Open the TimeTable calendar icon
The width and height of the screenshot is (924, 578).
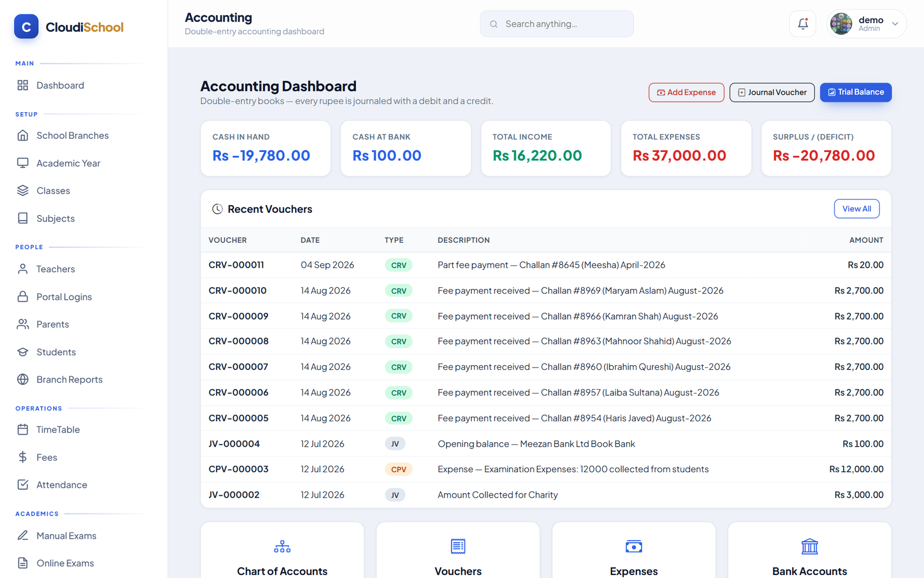(x=23, y=429)
